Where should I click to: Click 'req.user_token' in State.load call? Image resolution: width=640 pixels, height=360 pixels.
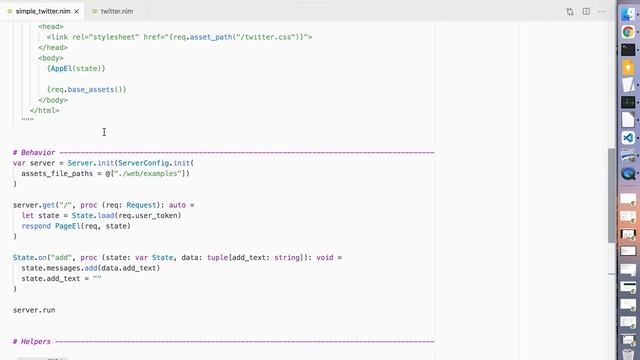[x=148, y=216]
